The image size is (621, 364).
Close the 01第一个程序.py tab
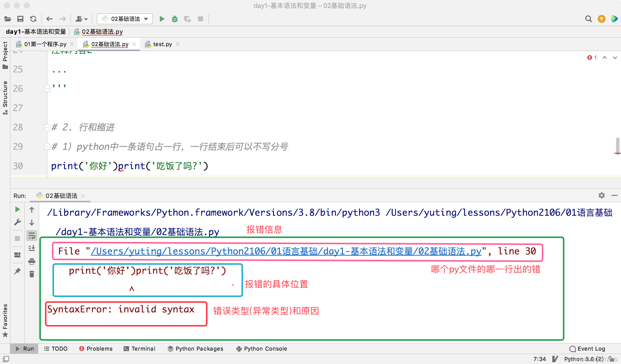tap(72, 44)
